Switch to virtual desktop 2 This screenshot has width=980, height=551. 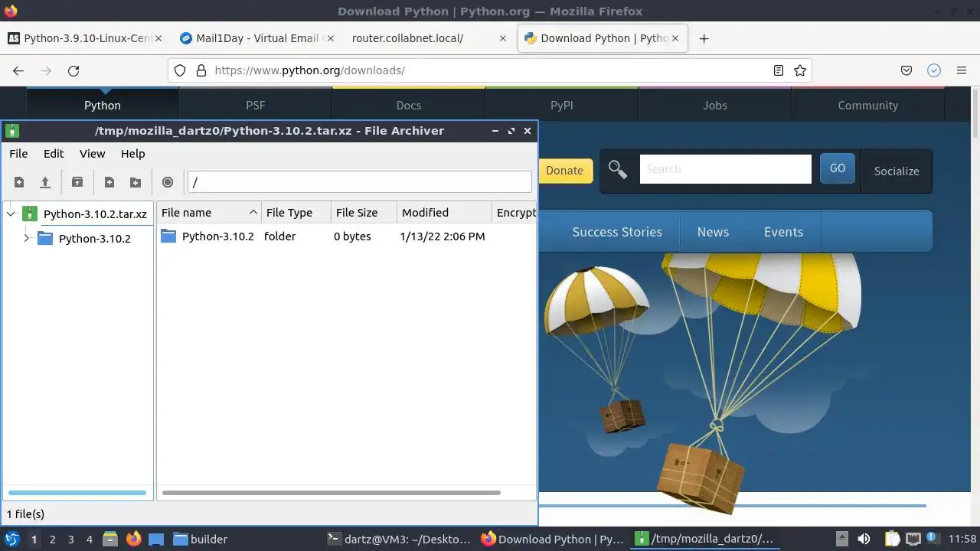pos(52,539)
